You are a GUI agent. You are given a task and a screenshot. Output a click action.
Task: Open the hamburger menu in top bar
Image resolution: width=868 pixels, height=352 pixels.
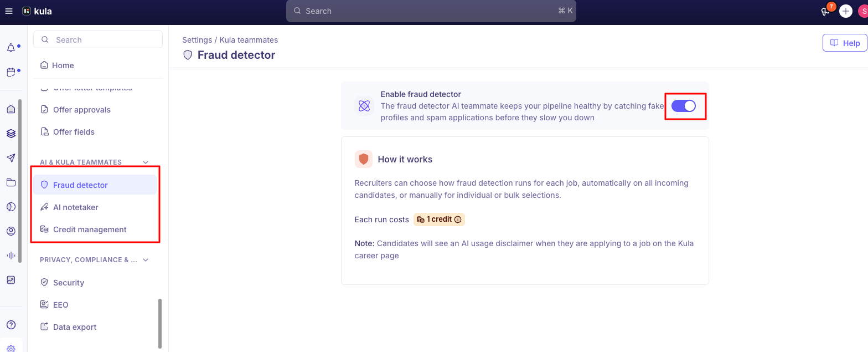click(8, 11)
